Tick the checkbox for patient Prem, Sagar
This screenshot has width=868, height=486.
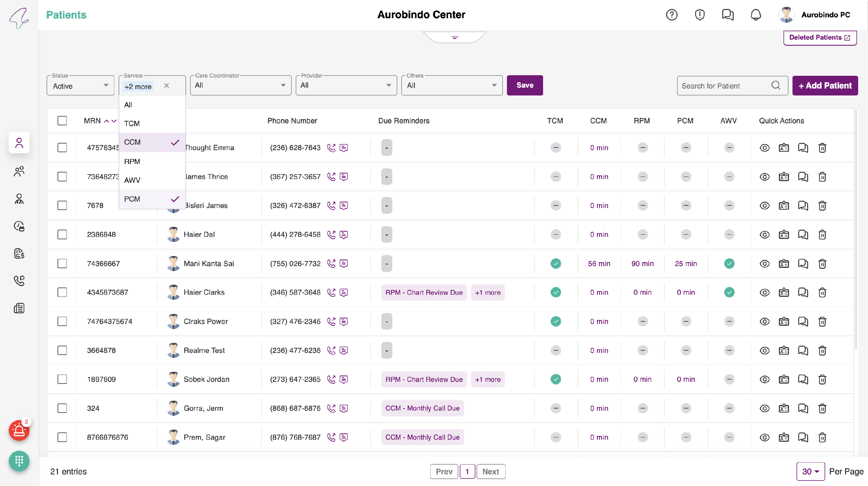(62, 437)
